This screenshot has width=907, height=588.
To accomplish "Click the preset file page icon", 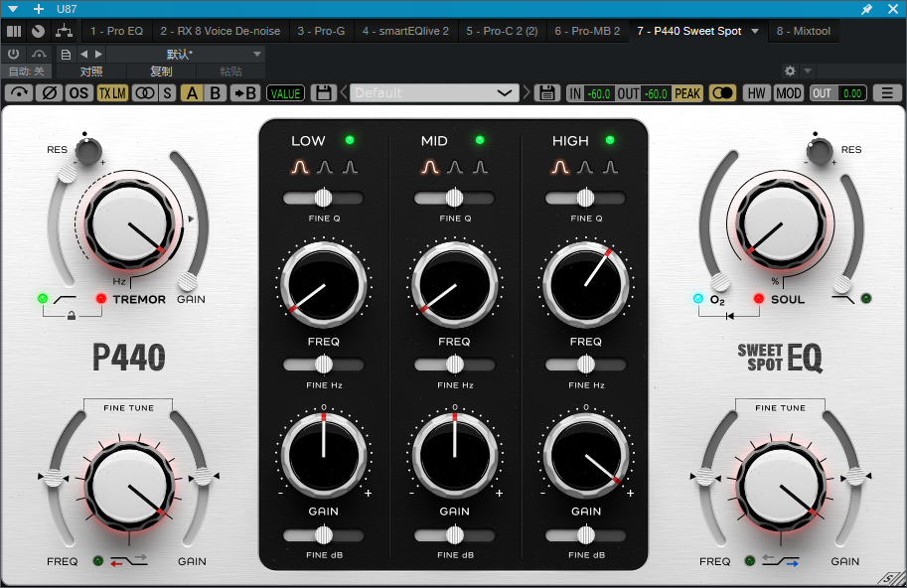I will click(66, 55).
